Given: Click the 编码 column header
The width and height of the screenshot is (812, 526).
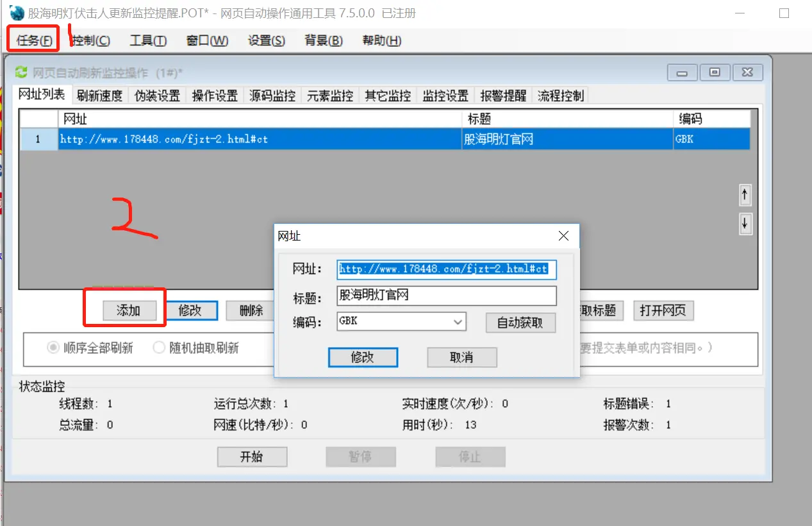Looking at the screenshot, I should pyautogui.click(x=712, y=119).
